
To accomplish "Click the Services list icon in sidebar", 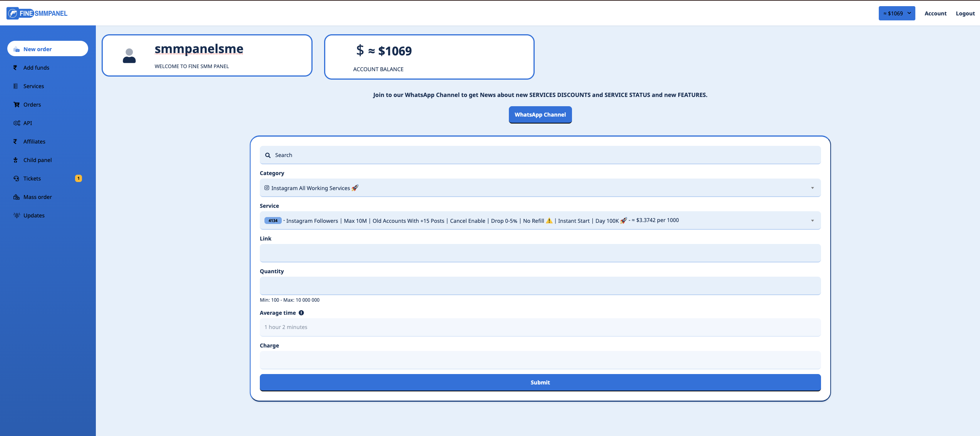I will coord(16,86).
